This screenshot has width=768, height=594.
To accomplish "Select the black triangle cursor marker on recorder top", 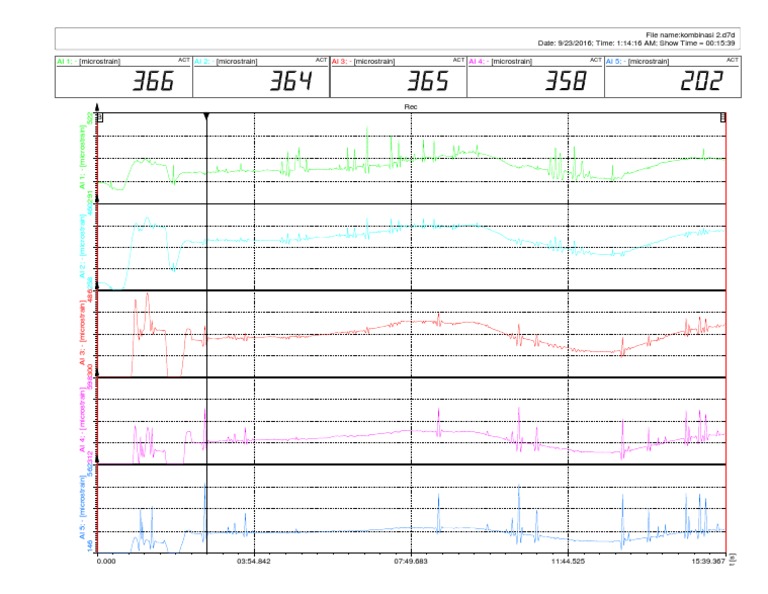I will 207,116.
